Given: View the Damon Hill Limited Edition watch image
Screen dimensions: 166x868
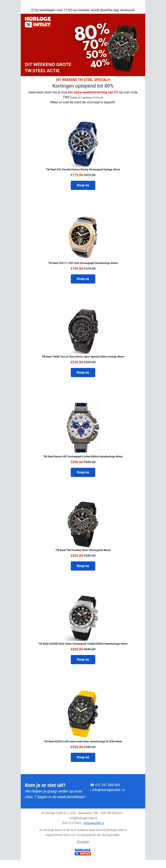Looking at the screenshot, I should (x=83, y=427).
